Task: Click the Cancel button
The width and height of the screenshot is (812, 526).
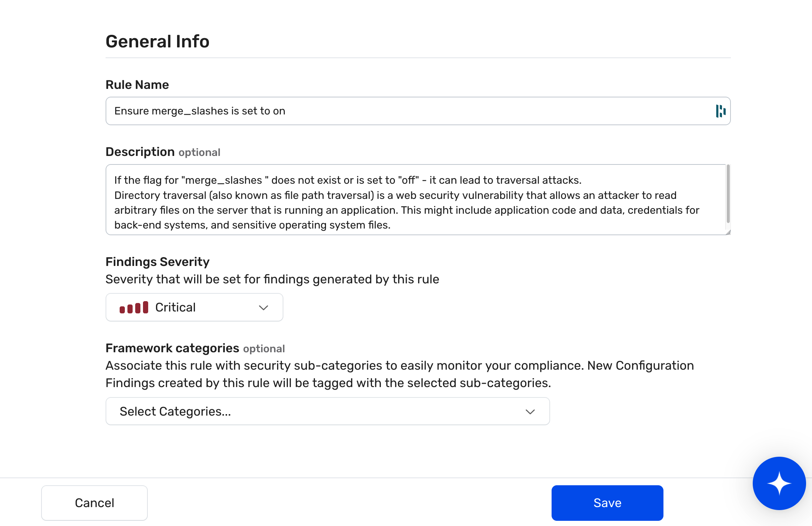Action: (94, 503)
